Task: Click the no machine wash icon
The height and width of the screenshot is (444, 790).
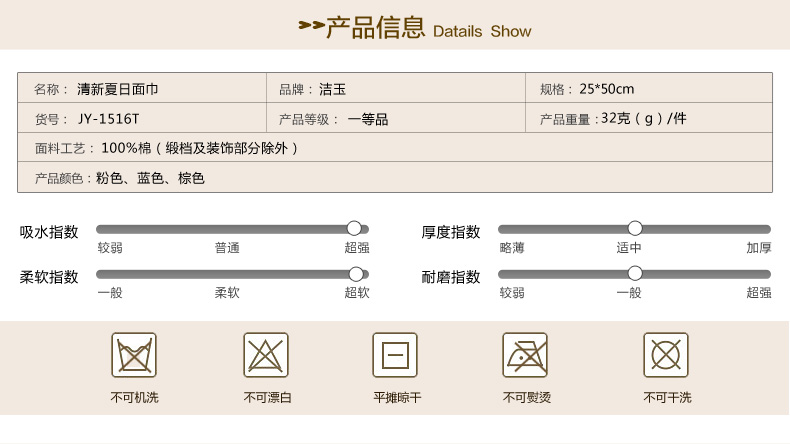Action: [134, 355]
